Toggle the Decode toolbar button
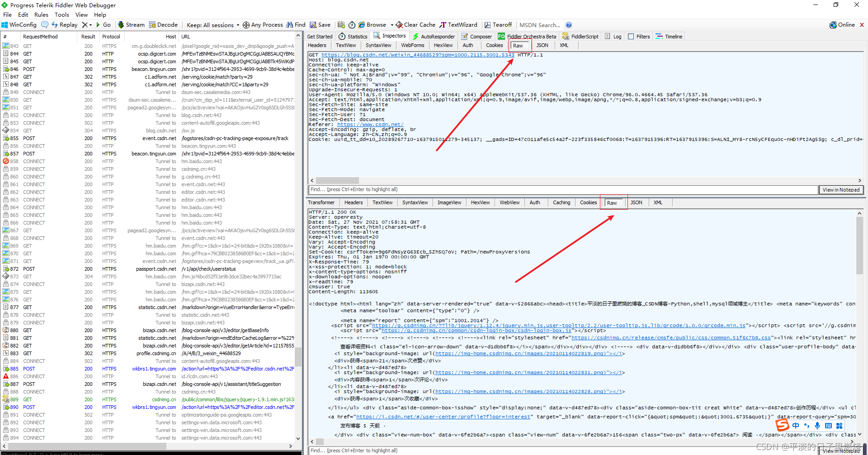Viewport: 868px width, 455px height. 164,25
